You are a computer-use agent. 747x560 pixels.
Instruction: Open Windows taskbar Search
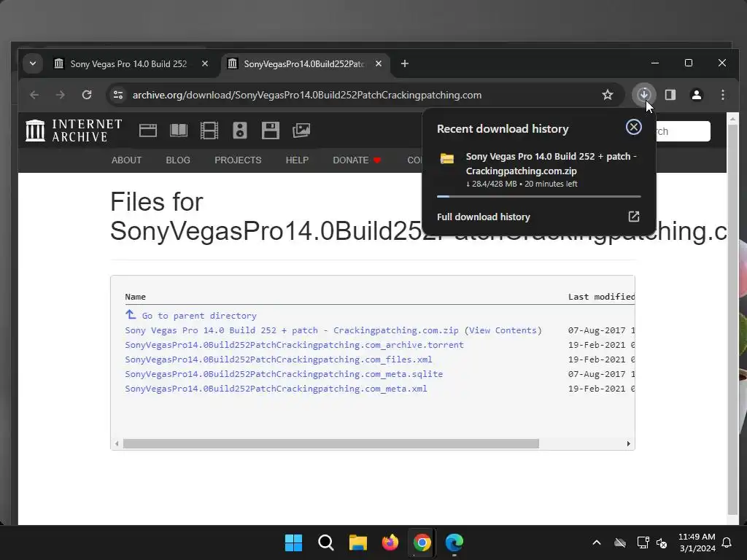coord(326,542)
